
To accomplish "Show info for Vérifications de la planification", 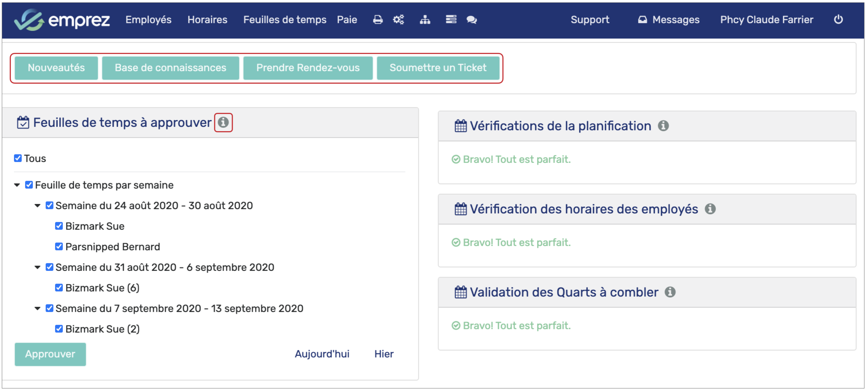I will coord(663,126).
